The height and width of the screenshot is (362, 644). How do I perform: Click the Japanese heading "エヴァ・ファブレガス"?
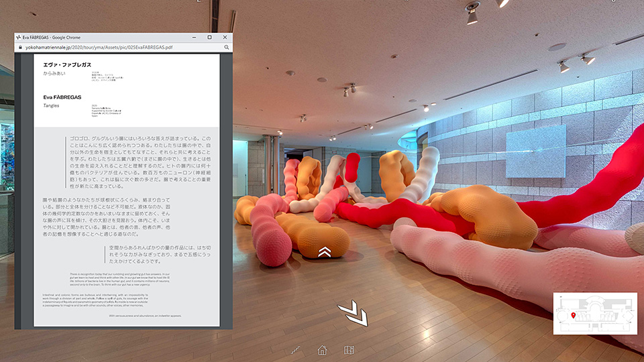tap(67, 64)
